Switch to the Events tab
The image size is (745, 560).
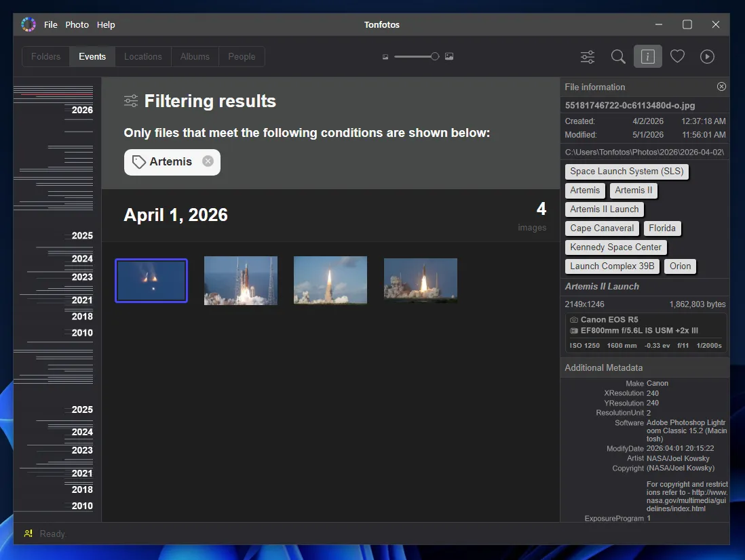click(92, 56)
